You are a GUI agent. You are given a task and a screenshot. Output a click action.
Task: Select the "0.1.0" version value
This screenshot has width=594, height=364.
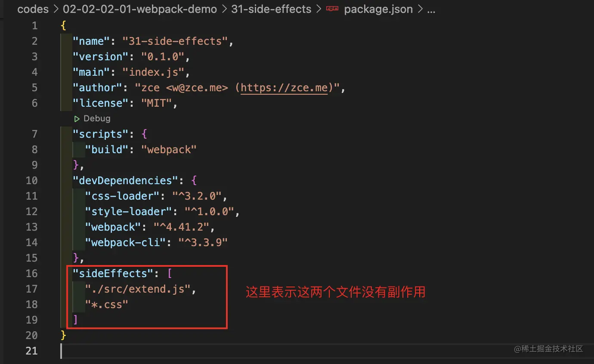163,57
